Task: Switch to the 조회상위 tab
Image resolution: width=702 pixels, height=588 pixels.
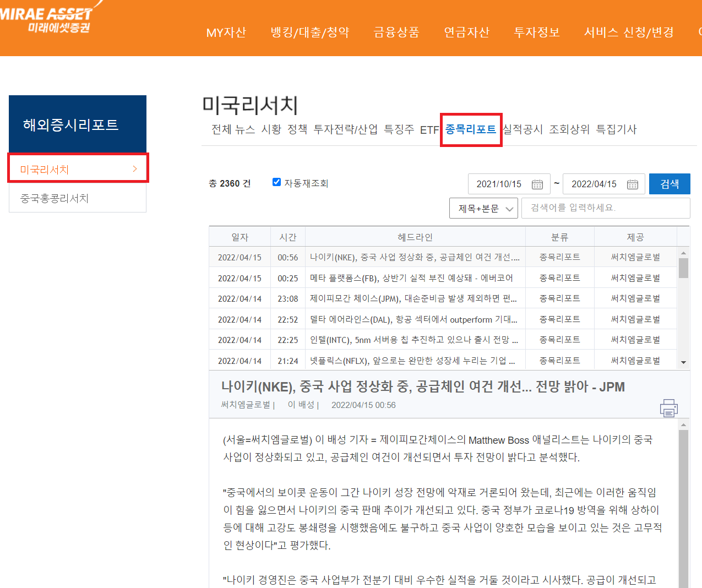Action: [x=569, y=129]
